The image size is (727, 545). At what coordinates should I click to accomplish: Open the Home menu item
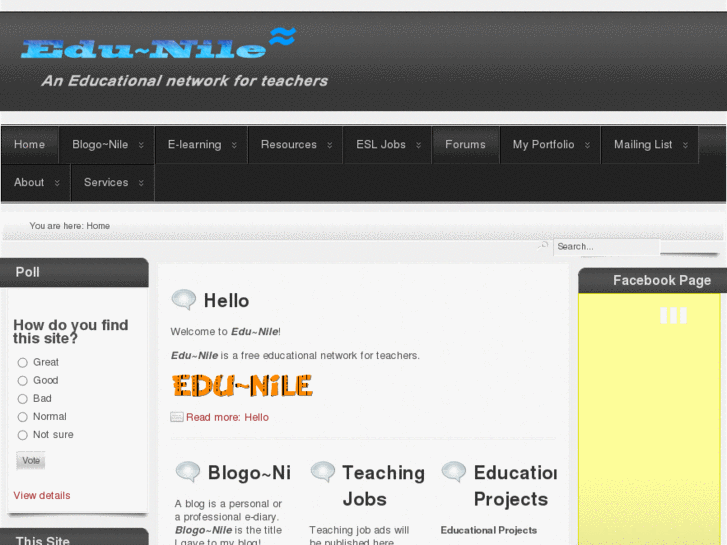pos(29,145)
